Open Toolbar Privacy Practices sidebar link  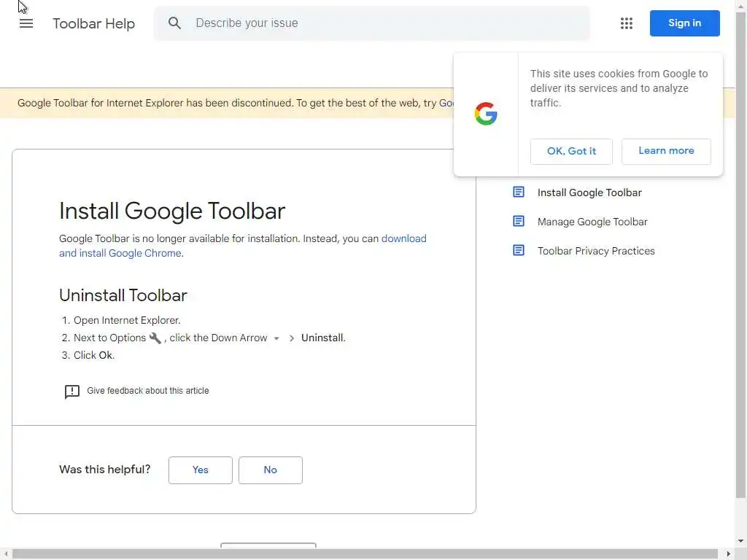[596, 251]
